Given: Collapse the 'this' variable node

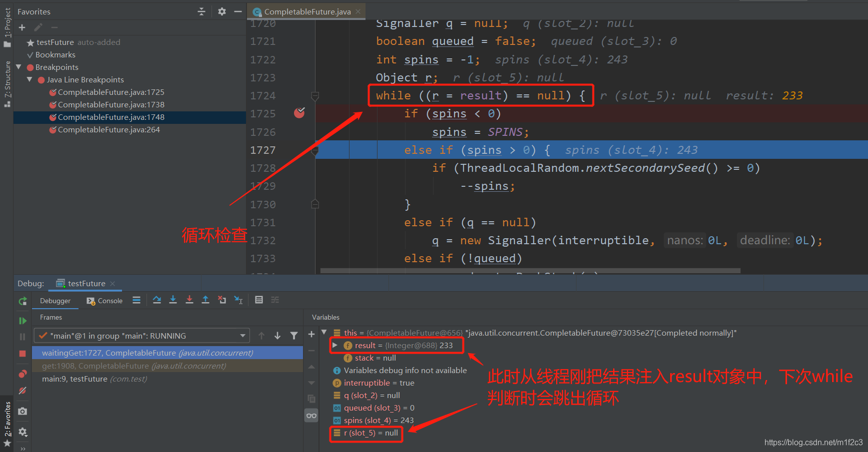Looking at the screenshot, I should click(324, 332).
